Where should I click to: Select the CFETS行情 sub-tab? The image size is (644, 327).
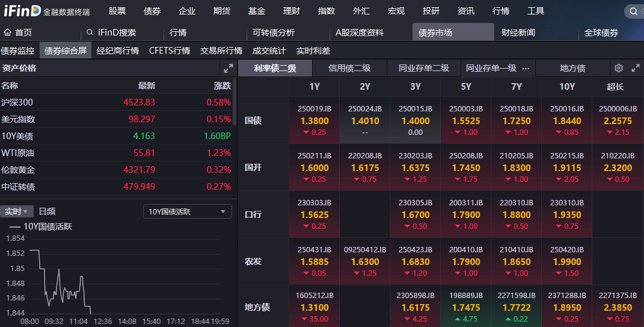pyautogui.click(x=170, y=51)
